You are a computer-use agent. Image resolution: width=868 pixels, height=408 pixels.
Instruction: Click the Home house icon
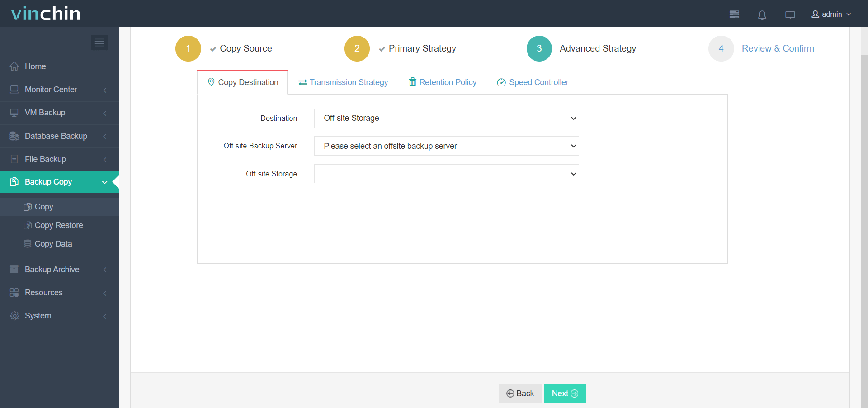(14, 66)
